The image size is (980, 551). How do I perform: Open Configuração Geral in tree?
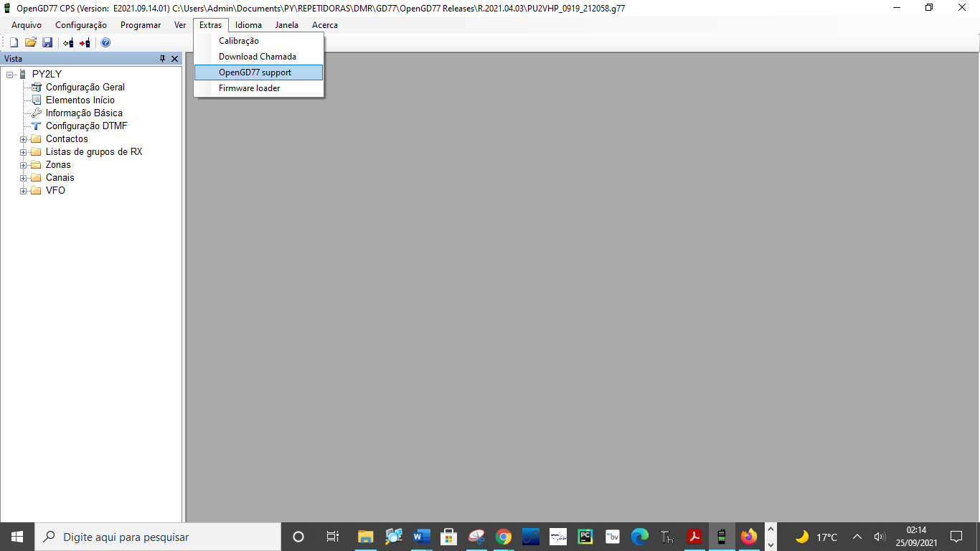tap(85, 87)
